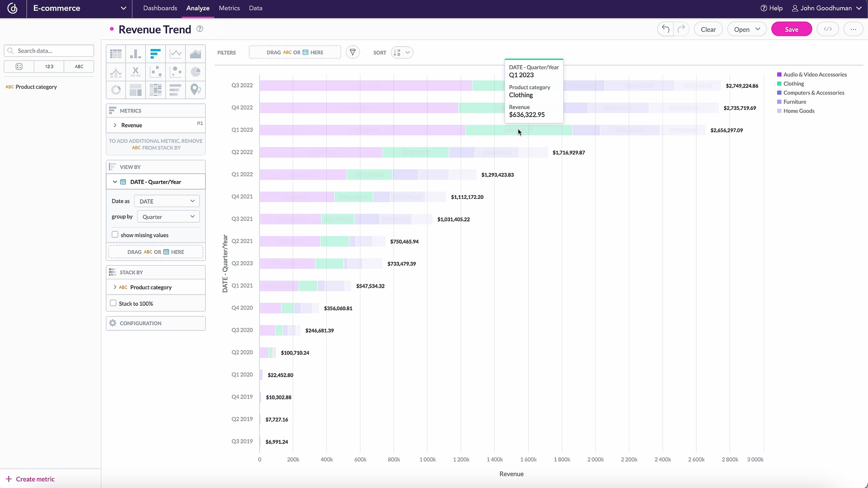Select the Clothing legend color swatch
The image size is (868, 488).
780,83
